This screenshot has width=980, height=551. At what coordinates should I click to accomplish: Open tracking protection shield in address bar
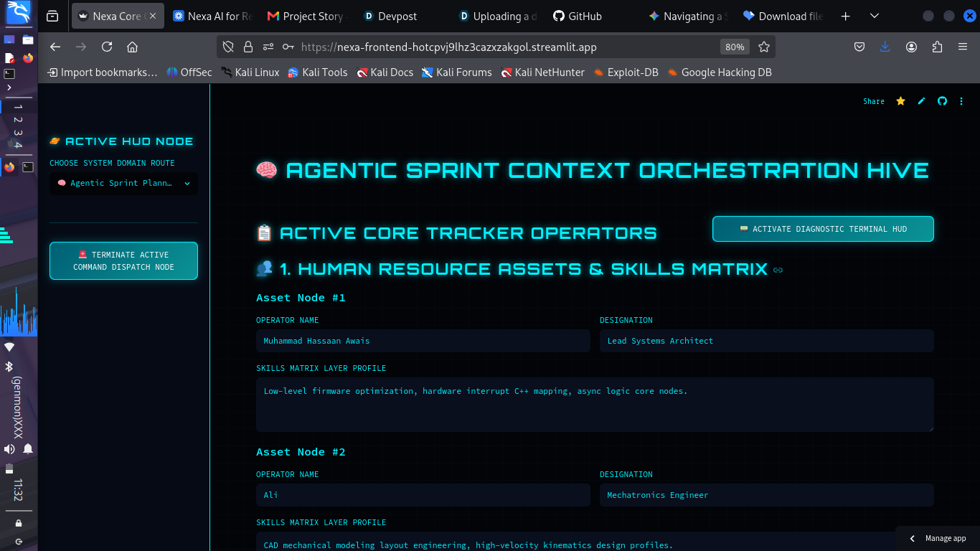click(228, 47)
